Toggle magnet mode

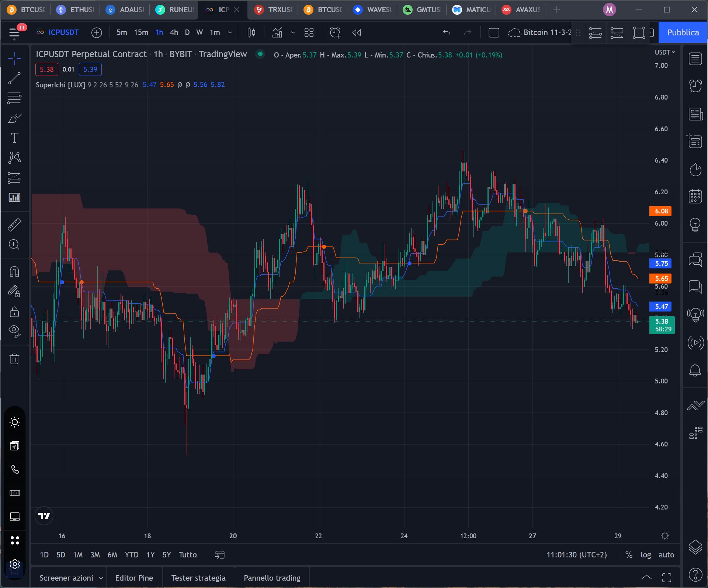(x=14, y=272)
